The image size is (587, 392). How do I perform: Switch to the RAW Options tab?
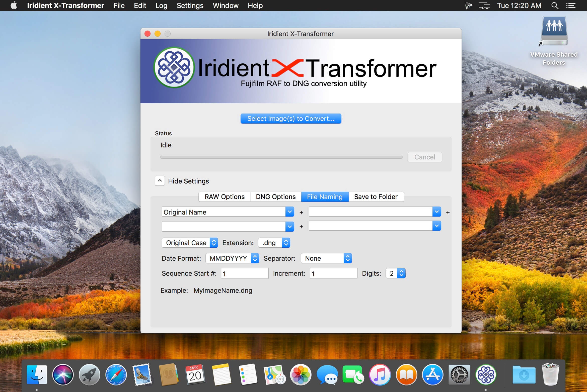[x=225, y=197]
